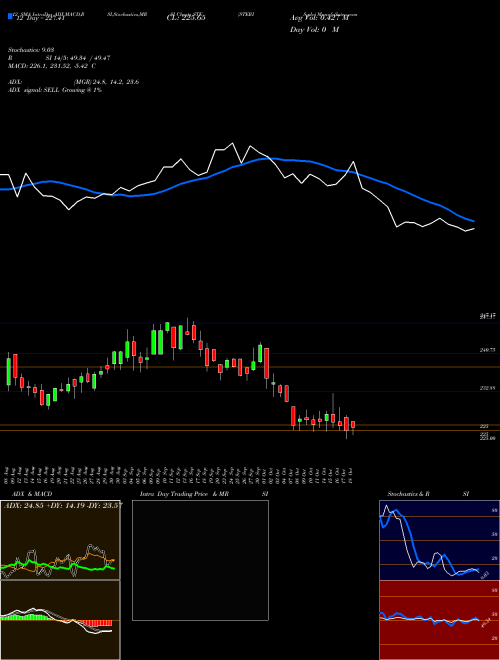Click the red-background RSI chart
500x660 pixels.
[439, 620]
